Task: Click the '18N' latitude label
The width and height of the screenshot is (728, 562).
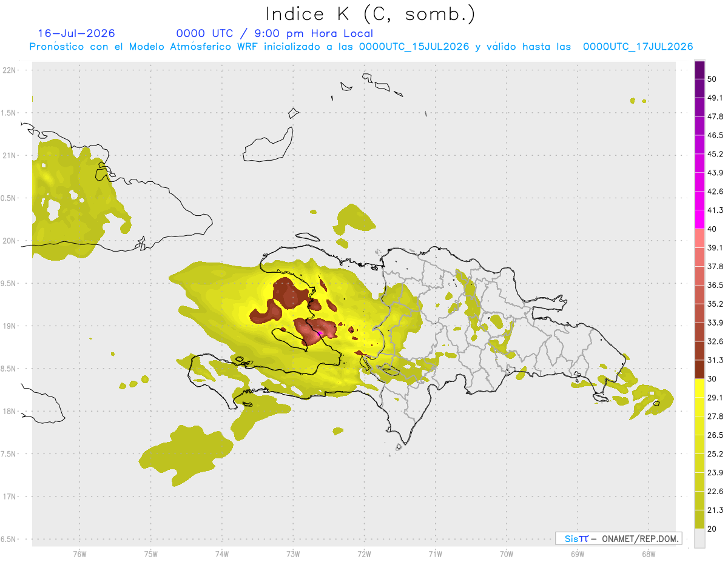Action: (x=10, y=411)
